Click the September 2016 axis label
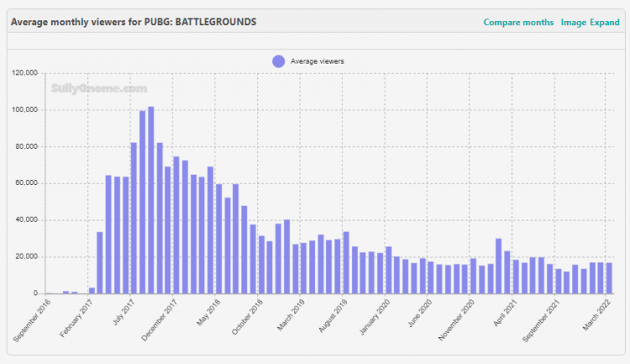This screenshot has height=364, width=630. [32, 320]
